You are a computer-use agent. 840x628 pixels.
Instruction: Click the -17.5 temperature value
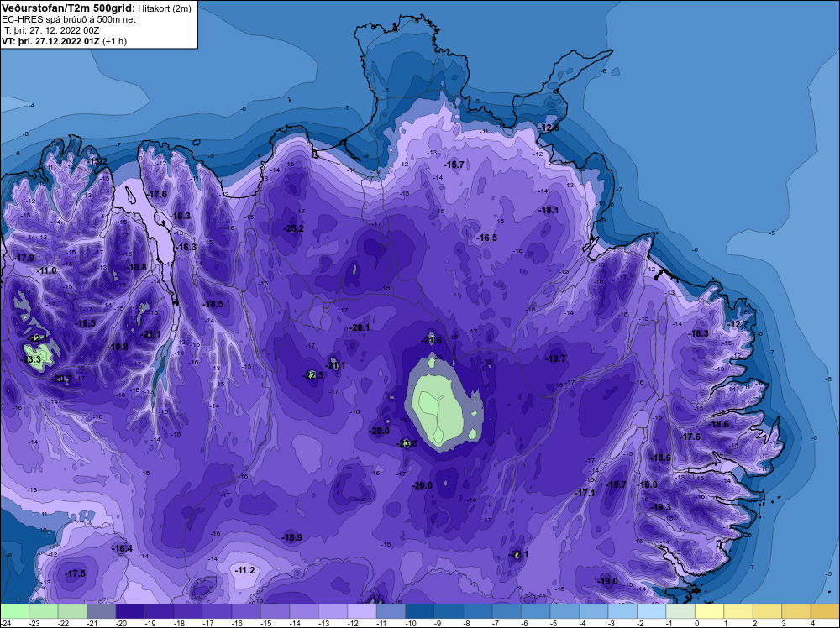click(75, 573)
